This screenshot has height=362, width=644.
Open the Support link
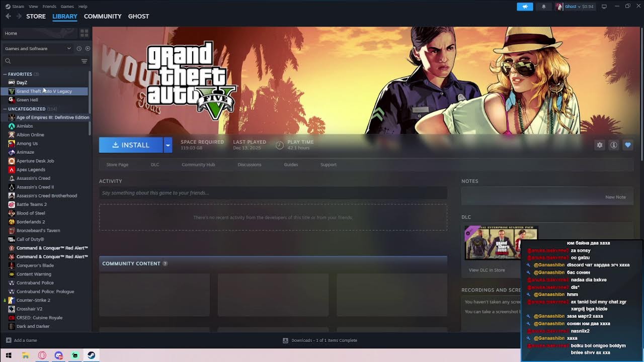pos(329,164)
